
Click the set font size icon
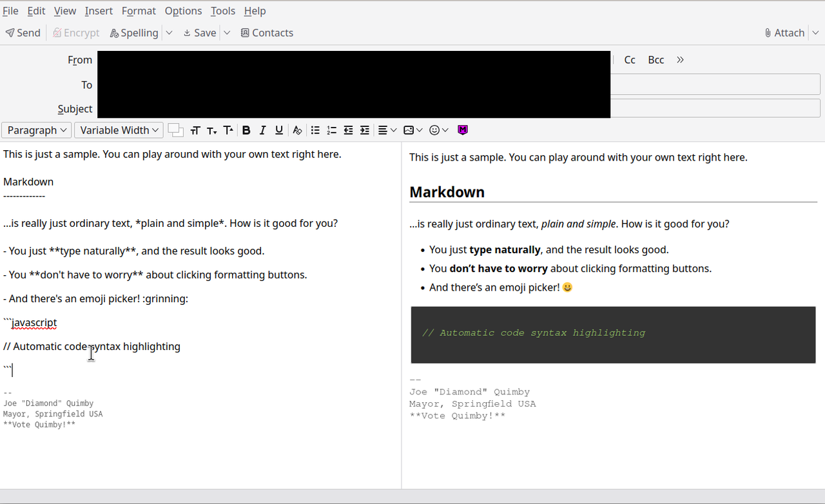point(195,130)
